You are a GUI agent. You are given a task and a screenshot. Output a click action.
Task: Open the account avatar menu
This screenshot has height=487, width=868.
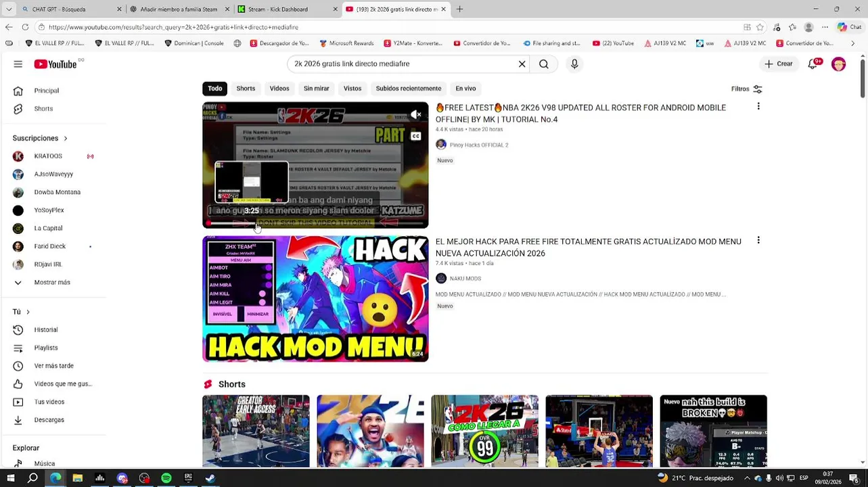(839, 64)
